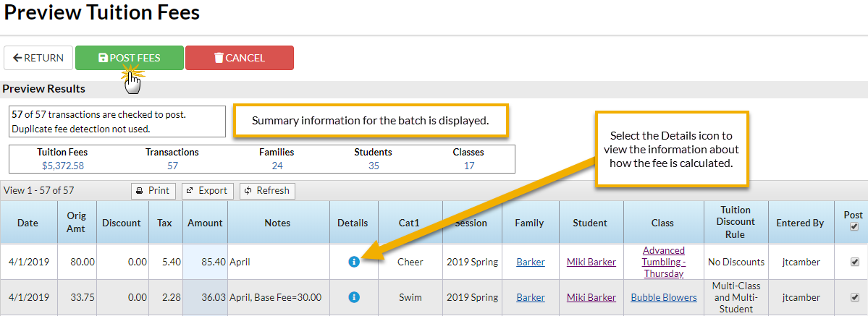The height and width of the screenshot is (316, 868).
Task: Click the Post Fees button
Action: [130, 58]
